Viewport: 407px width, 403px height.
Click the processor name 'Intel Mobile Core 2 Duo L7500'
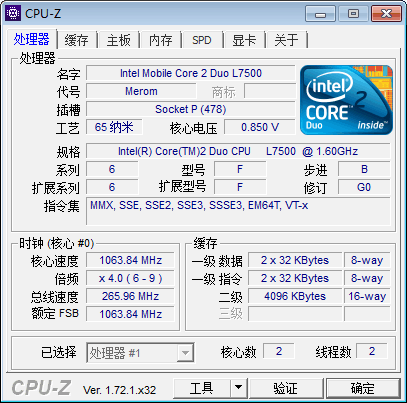191,73
